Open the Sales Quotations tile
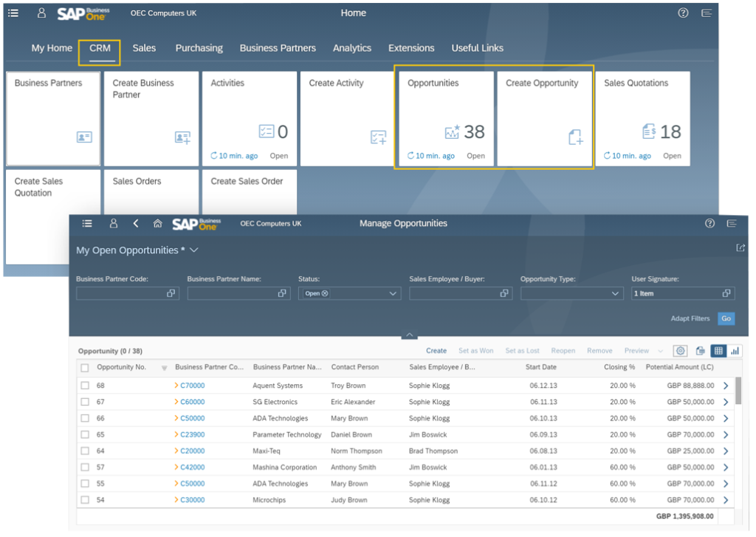Viewport: 756px width, 537px height. (x=643, y=119)
